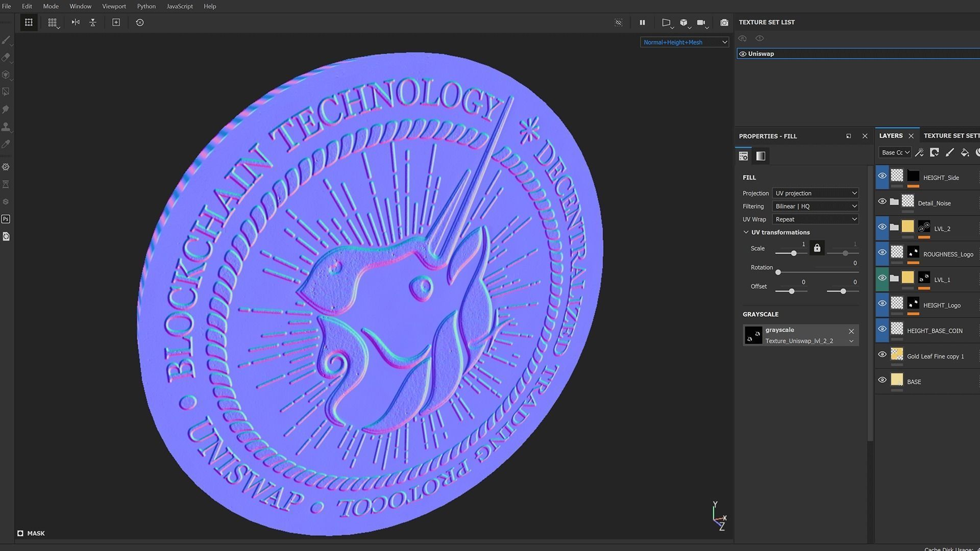Add a fill layer with bucket icon
Screen dimensions: 980x551
pos(964,153)
